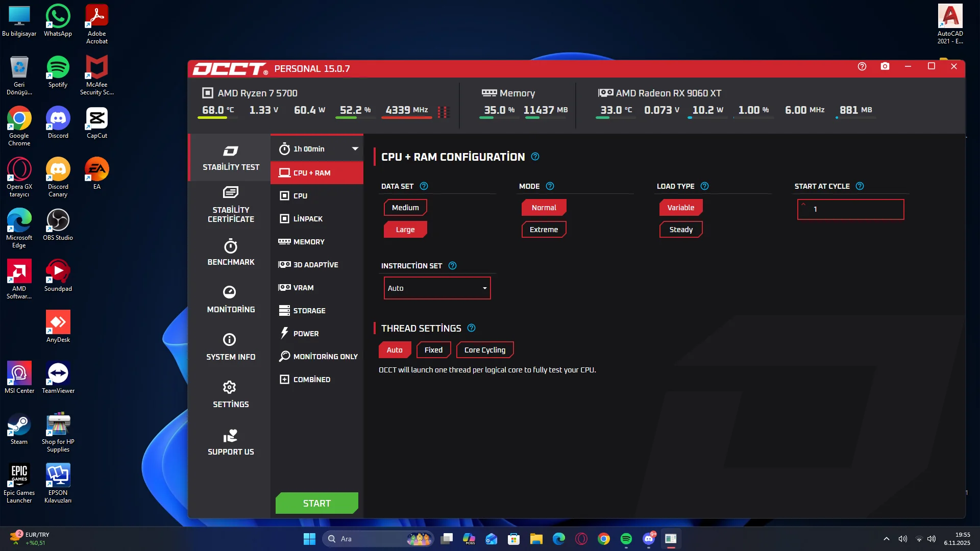The image size is (980, 551).
Task: Show hidden system tray icons chevron
Action: 887,539
